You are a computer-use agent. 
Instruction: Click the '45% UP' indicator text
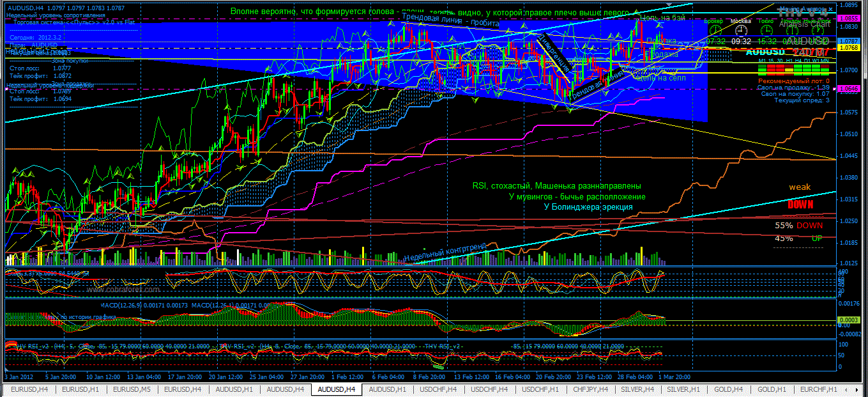pos(798,238)
